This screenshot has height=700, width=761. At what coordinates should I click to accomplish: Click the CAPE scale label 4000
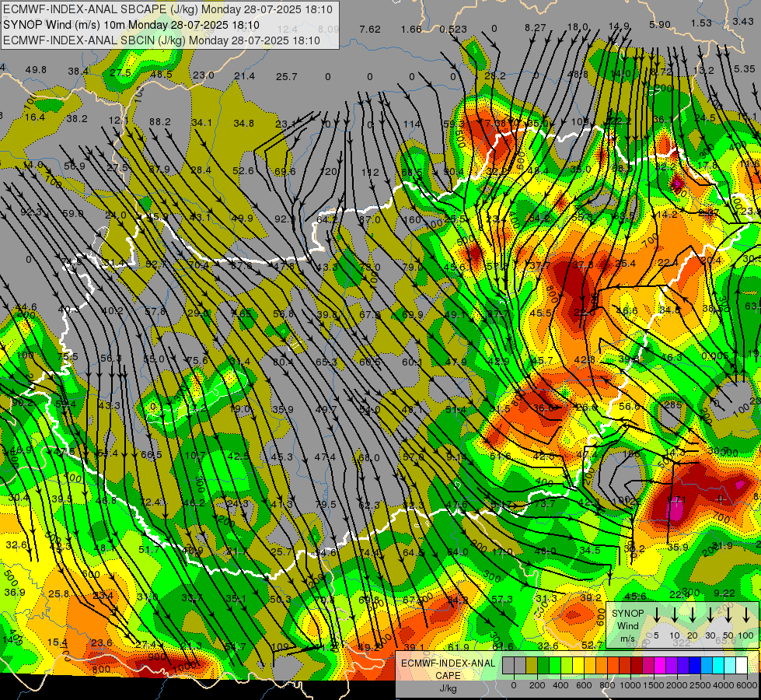point(724,685)
